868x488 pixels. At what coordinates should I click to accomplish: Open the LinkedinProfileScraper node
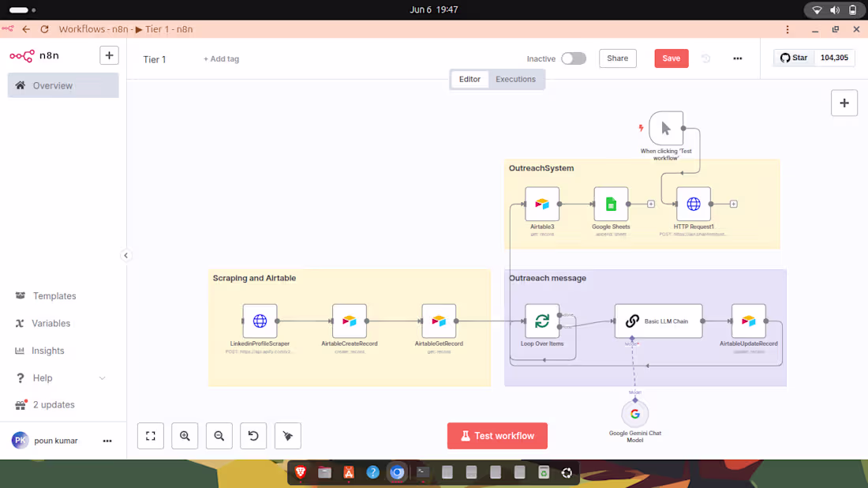[259, 320]
